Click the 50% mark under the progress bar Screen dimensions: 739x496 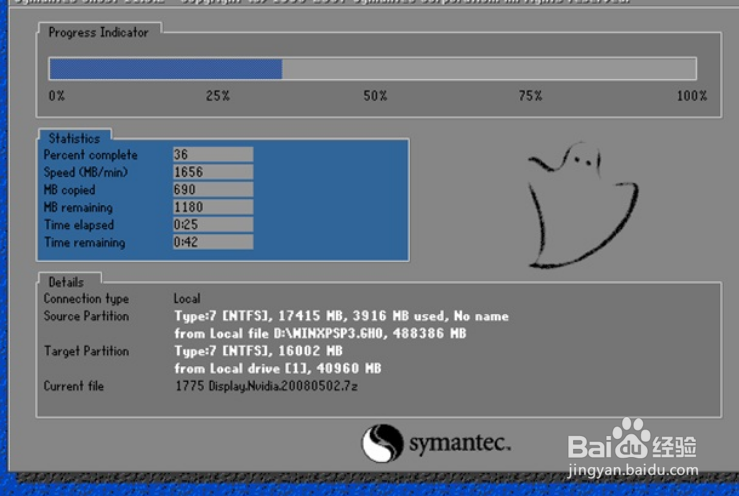(375, 96)
